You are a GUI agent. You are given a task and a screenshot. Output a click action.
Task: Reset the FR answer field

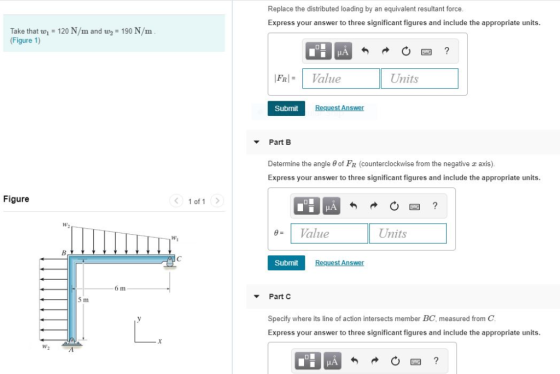click(x=406, y=51)
